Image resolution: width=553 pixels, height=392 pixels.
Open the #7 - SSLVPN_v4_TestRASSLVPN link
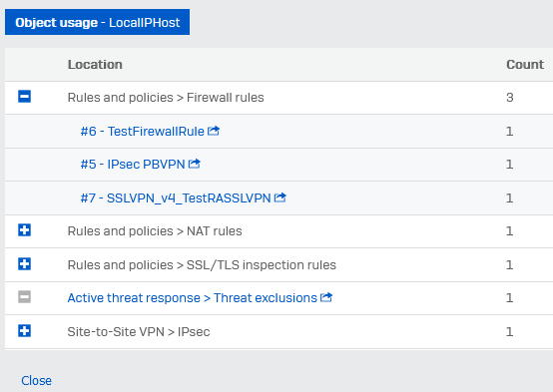[x=176, y=198]
